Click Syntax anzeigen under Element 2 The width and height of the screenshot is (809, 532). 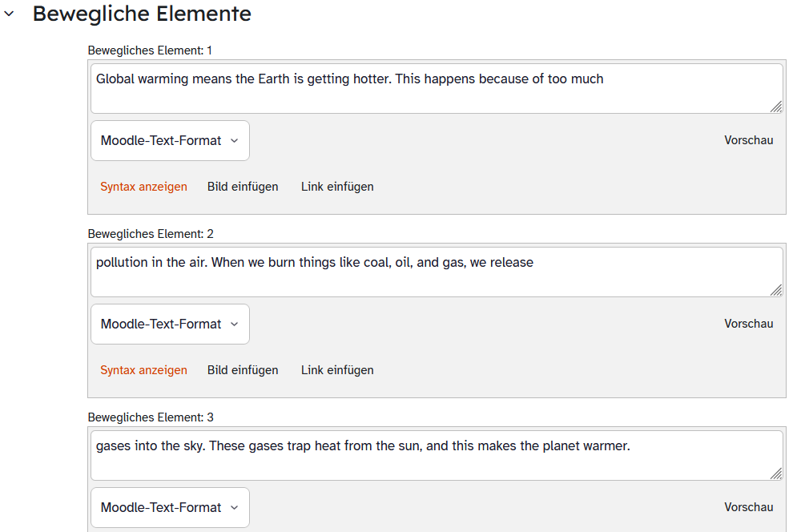[x=143, y=370]
